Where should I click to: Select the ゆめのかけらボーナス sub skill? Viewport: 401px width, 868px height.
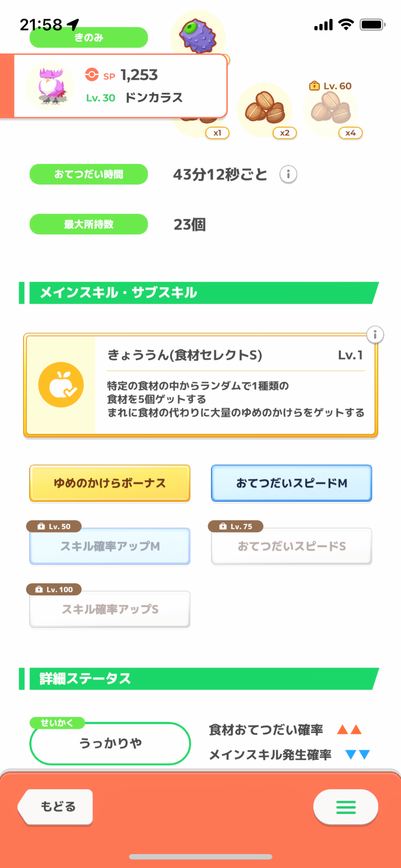[x=110, y=483]
